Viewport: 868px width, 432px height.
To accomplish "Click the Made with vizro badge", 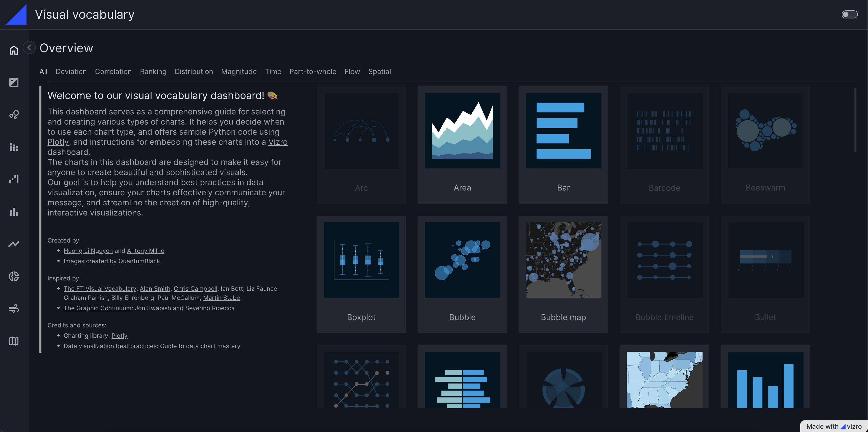I will pyautogui.click(x=834, y=426).
